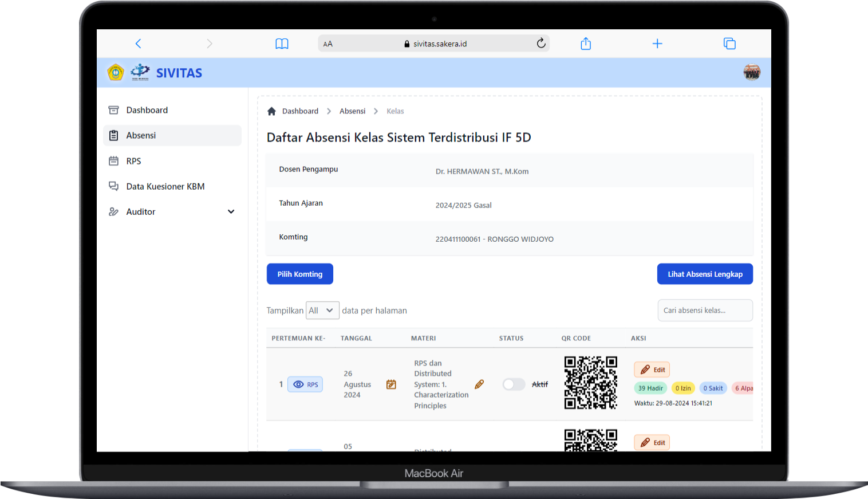Click the yellow university emblem in the header
The image size is (868, 499).
pyautogui.click(x=116, y=72)
